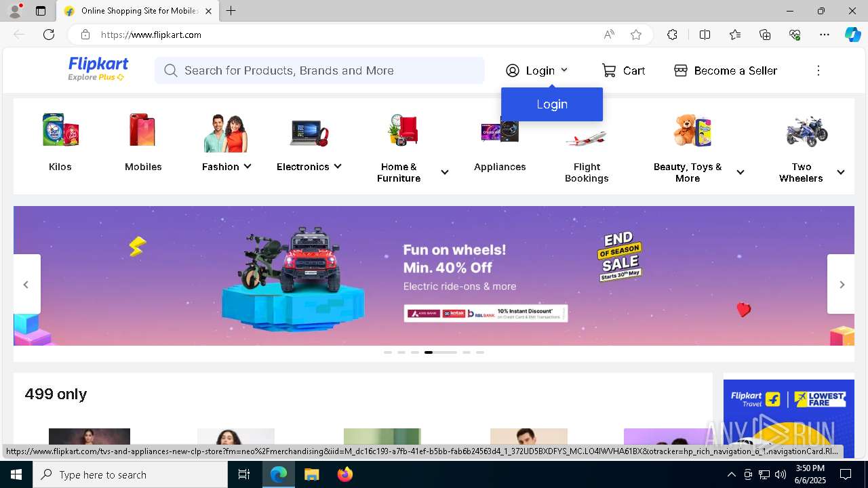Show next banner slide
This screenshot has height=488, width=868.
click(842, 284)
